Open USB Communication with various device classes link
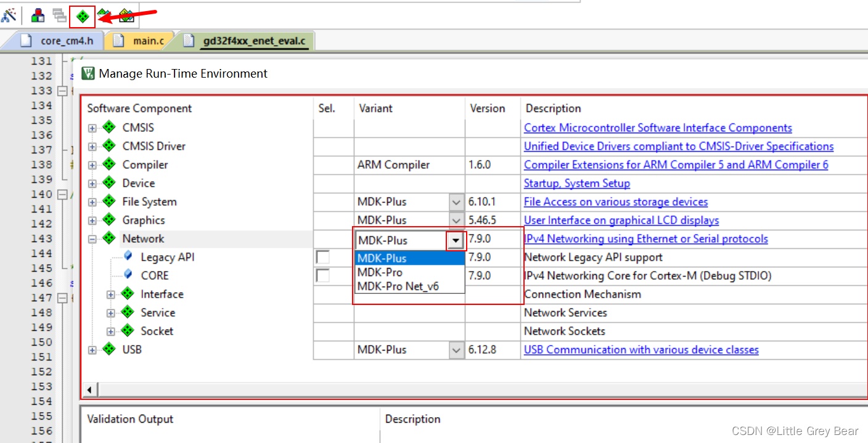The width and height of the screenshot is (868, 443). tap(641, 349)
